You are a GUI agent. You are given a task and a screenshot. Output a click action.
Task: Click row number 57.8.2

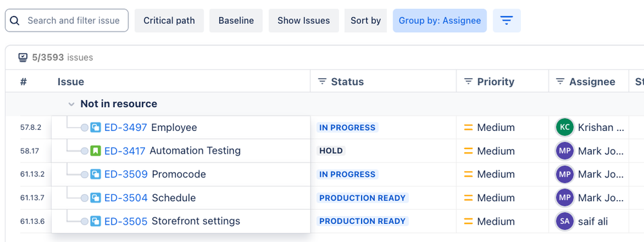click(x=31, y=127)
